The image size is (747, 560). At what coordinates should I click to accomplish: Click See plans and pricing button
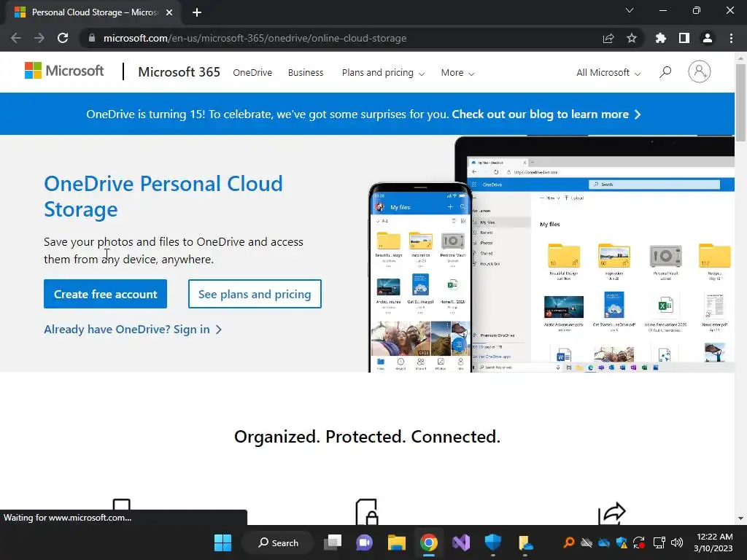pos(255,294)
